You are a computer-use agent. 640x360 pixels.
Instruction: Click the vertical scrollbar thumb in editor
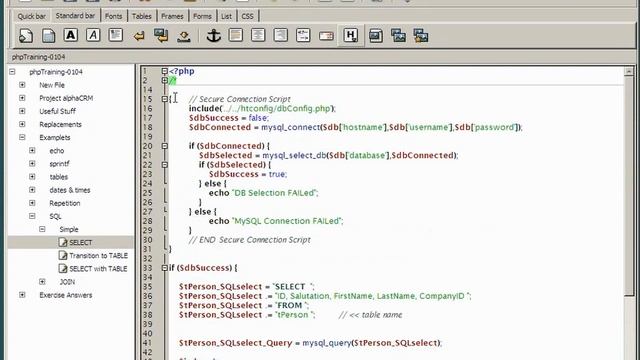pyautogui.click(x=629, y=185)
